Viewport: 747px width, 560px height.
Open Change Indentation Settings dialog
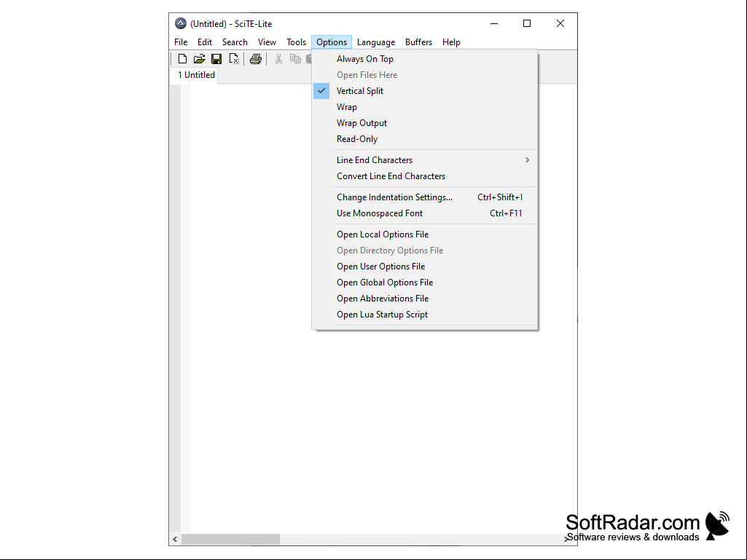click(x=425, y=197)
